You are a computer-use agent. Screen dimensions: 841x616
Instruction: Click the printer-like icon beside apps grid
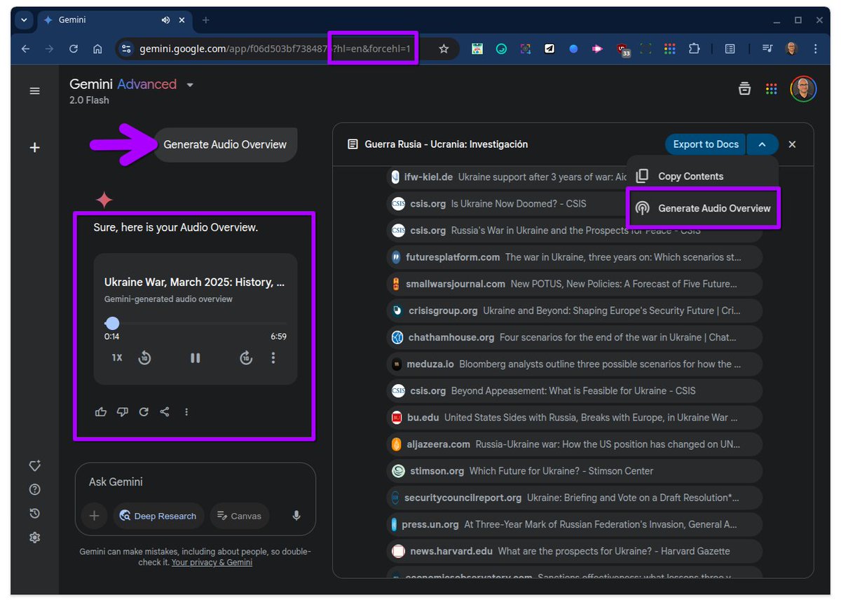744,89
